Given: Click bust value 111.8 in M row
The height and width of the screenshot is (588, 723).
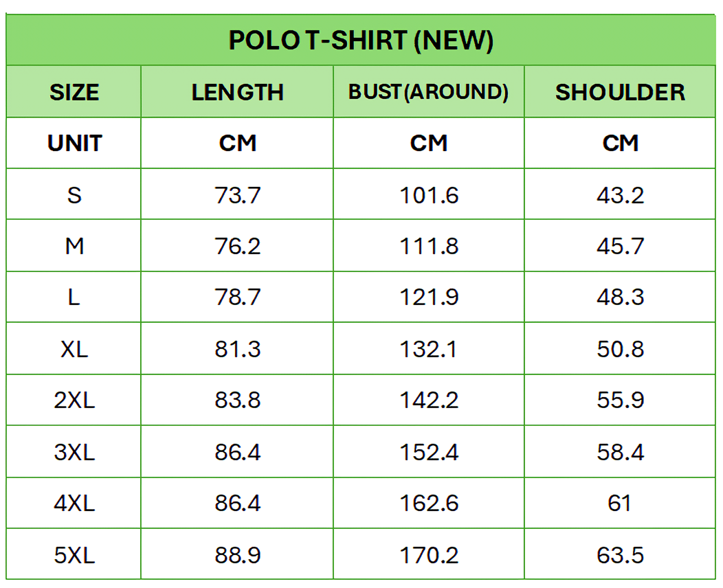Looking at the screenshot, I should point(428,246).
